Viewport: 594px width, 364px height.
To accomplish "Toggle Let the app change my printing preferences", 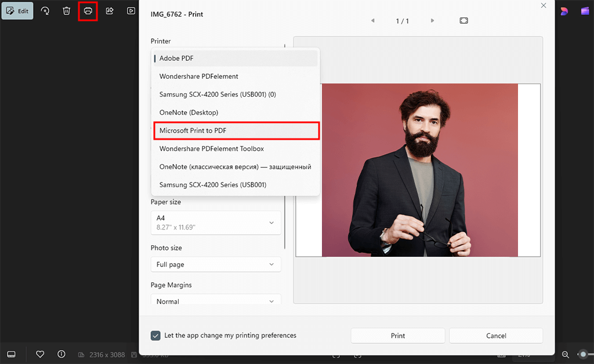I will coord(155,336).
